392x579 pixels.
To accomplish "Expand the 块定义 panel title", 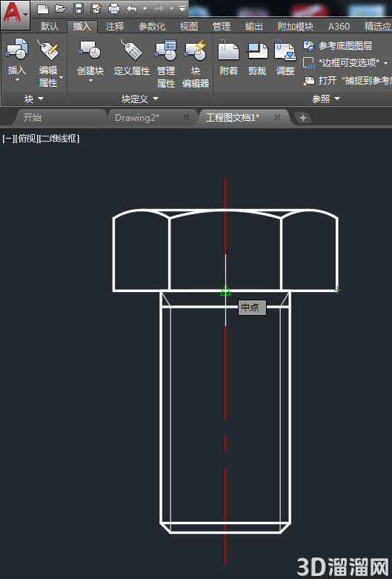I will (140, 99).
